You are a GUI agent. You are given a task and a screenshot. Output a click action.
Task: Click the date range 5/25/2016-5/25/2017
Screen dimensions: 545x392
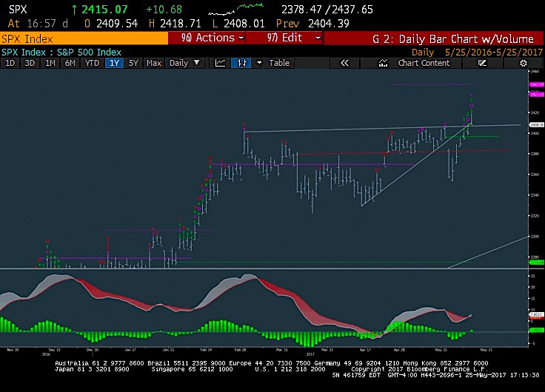click(x=494, y=53)
